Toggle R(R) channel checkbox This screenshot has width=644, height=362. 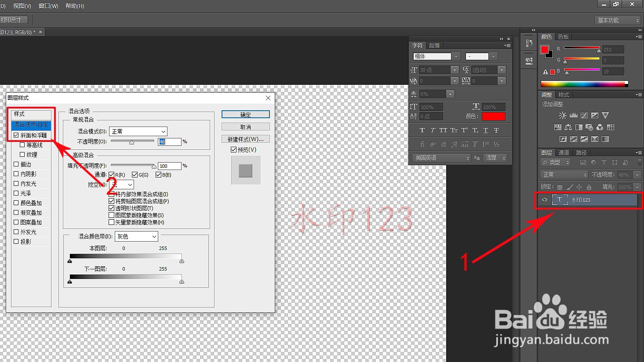click(112, 175)
